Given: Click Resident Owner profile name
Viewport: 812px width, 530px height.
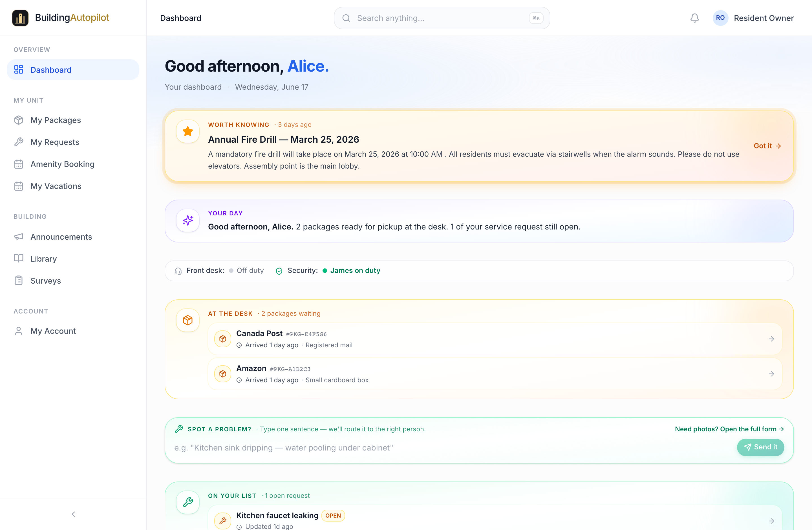Looking at the screenshot, I should 764,18.
